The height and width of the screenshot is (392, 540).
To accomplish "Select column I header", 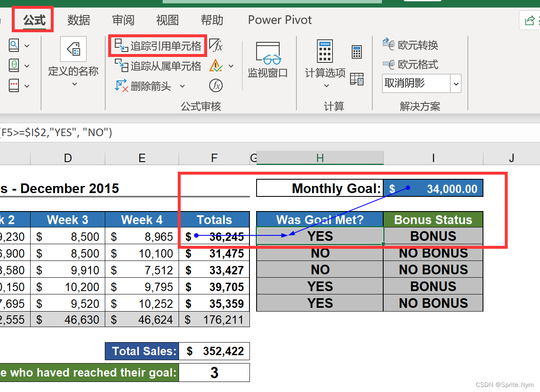I will click(433, 158).
